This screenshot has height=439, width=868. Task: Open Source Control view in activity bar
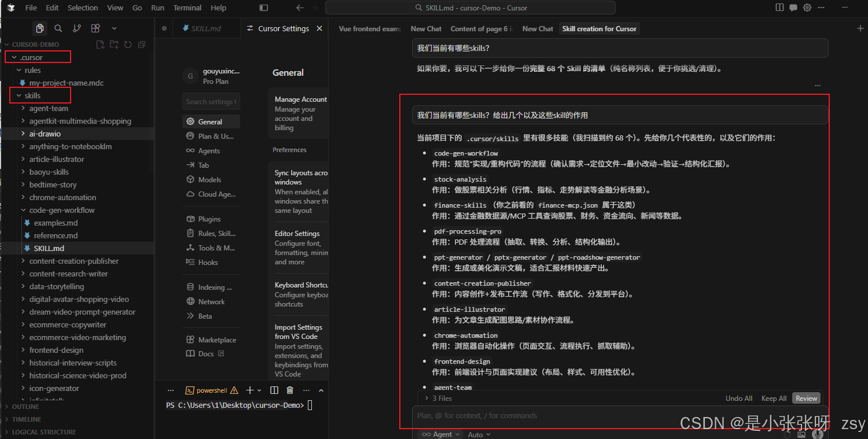(x=76, y=28)
